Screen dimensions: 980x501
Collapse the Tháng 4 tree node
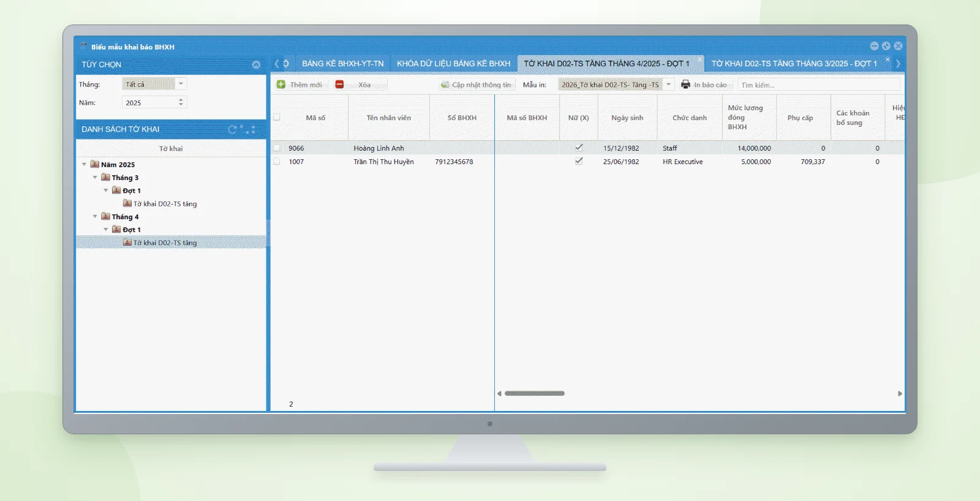[95, 217]
